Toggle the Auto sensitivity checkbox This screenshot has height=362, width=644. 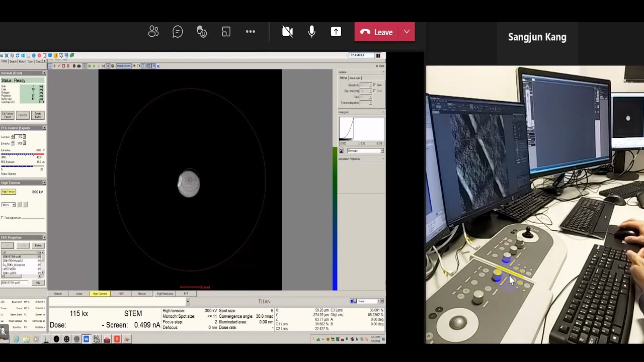pyautogui.click(x=374, y=85)
